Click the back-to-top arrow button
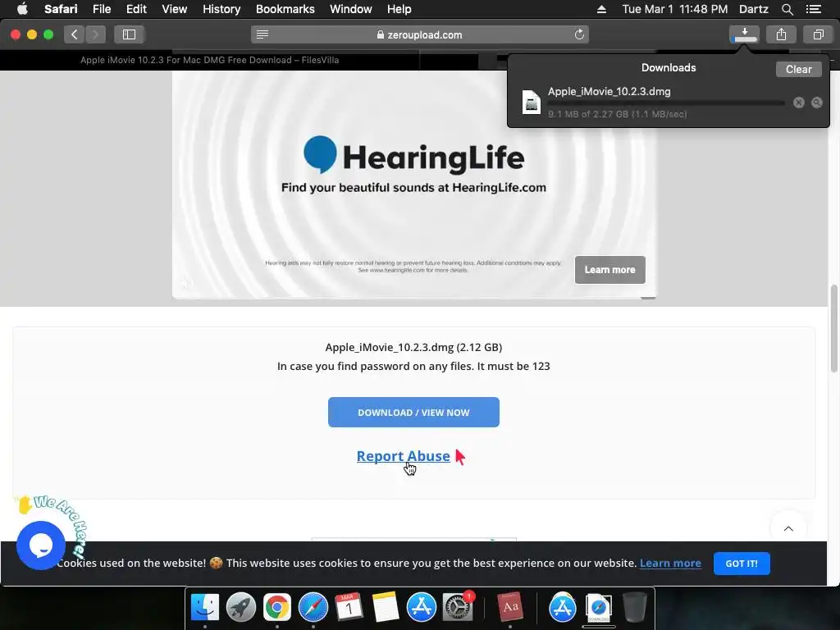The image size is (840, 630). pyautogui.click(x=788, y=529)
